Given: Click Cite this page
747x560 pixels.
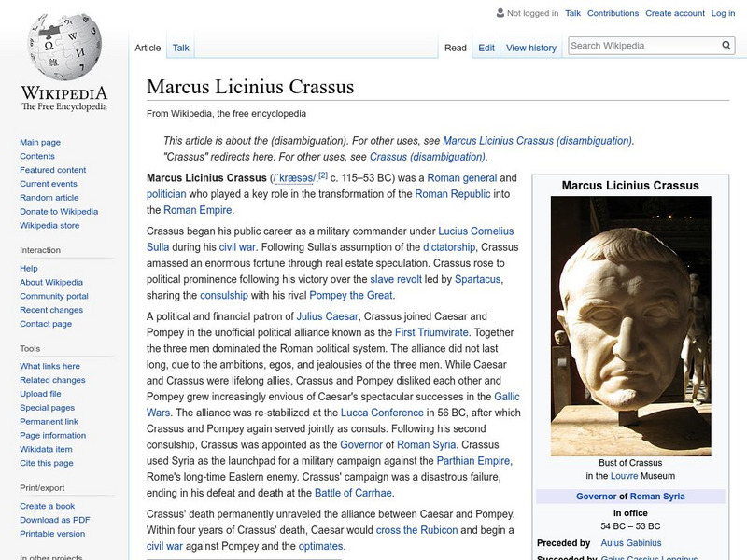Looking at the screenshot, I should point(46,462).
